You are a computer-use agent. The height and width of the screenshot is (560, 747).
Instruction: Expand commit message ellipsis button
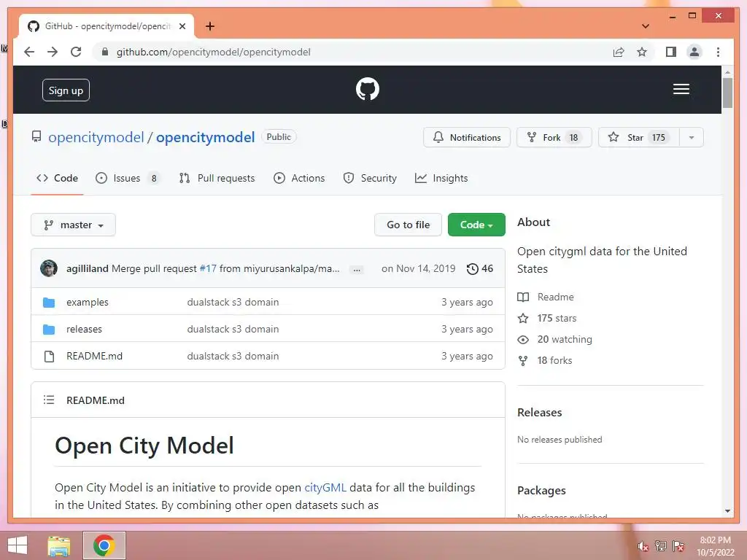tap(356, 270)
